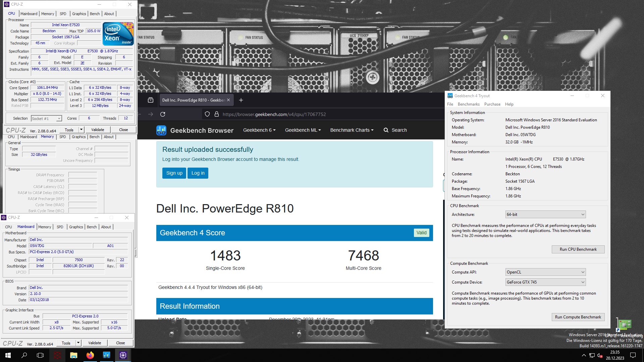
Task: Show hidden system tray icons
Action: pyautogui.click(x=584, y=355)
